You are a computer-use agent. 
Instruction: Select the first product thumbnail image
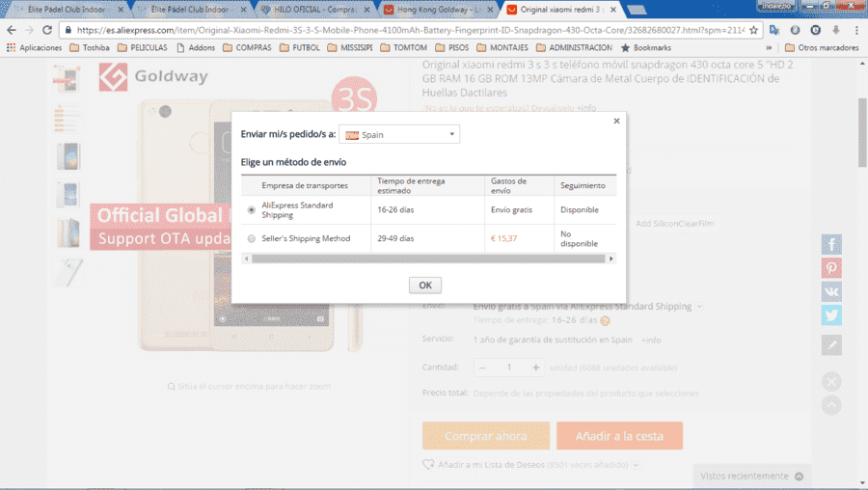[67, 78]
